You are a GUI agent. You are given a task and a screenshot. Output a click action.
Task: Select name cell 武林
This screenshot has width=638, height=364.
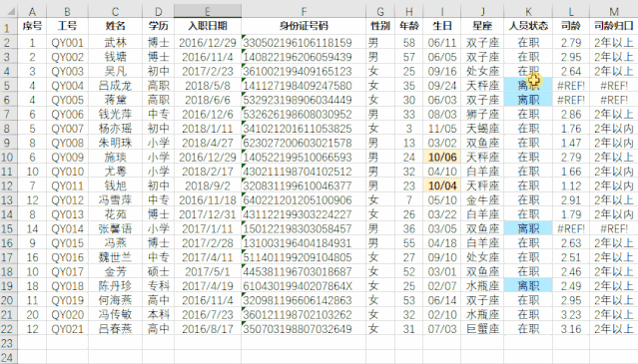tap(115, 43)
